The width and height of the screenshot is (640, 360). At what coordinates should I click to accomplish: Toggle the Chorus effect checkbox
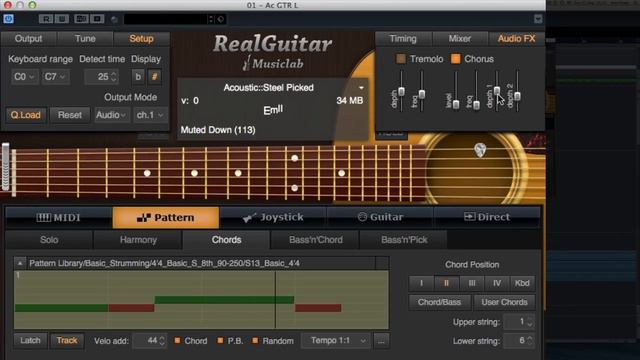tap(456, 59)
